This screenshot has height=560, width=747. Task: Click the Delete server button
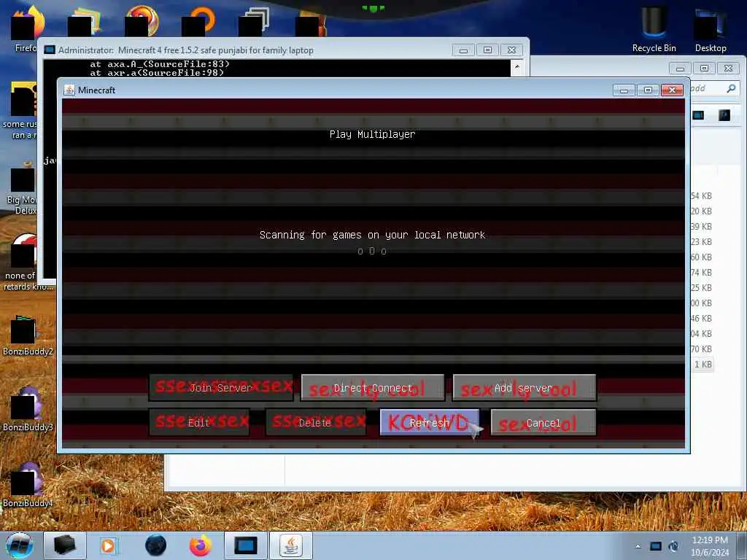(x=315, y=422)
